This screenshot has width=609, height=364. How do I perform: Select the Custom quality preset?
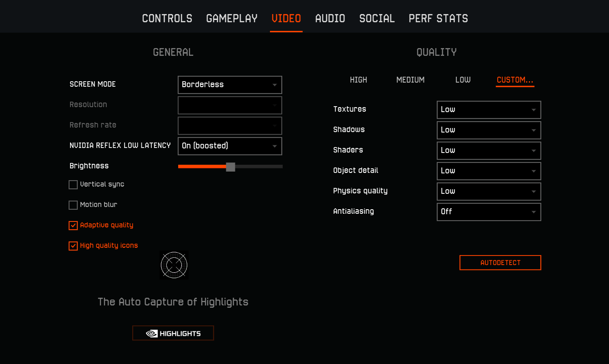(515, 80)
